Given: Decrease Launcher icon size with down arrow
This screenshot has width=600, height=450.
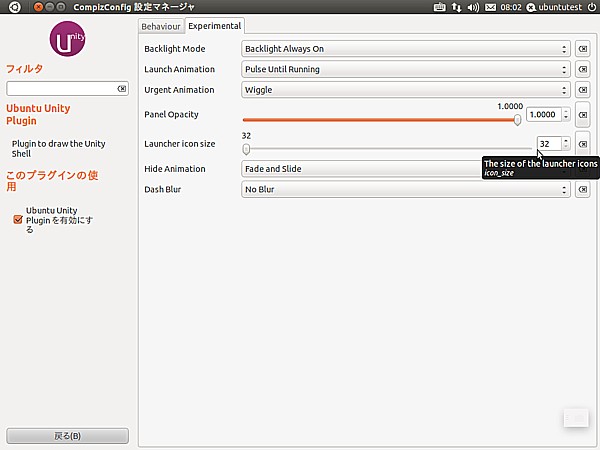Looking at the screenshot, I should click(566, 147).
